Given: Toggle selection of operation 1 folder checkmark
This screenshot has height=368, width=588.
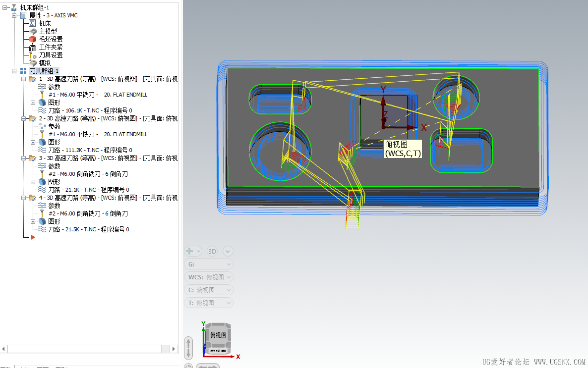Looking at the screenshot, I should (32, 79).
